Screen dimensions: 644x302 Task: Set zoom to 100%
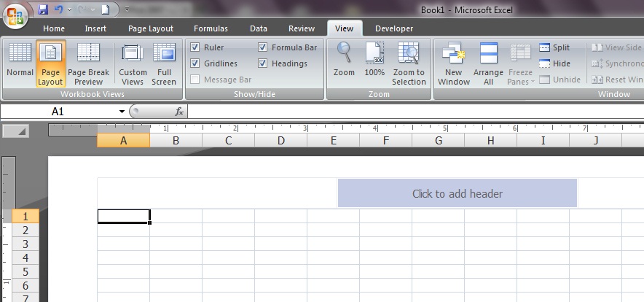point(374,60)
